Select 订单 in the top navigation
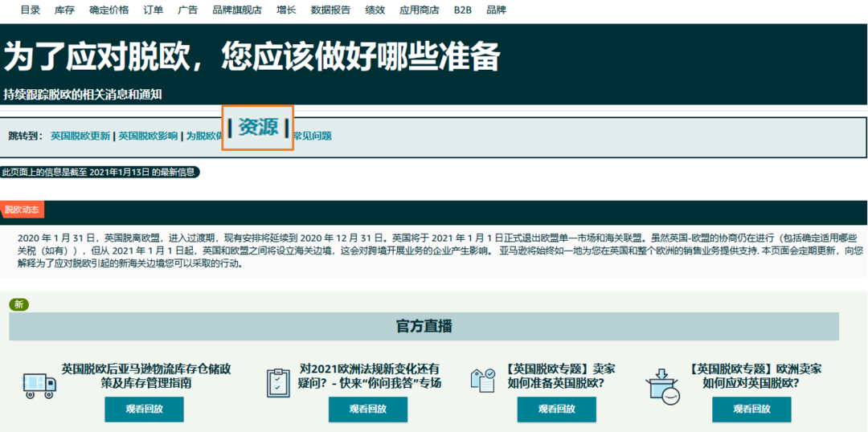The width and height of the screenshot is (868, 432). click(x=153, y=10)
